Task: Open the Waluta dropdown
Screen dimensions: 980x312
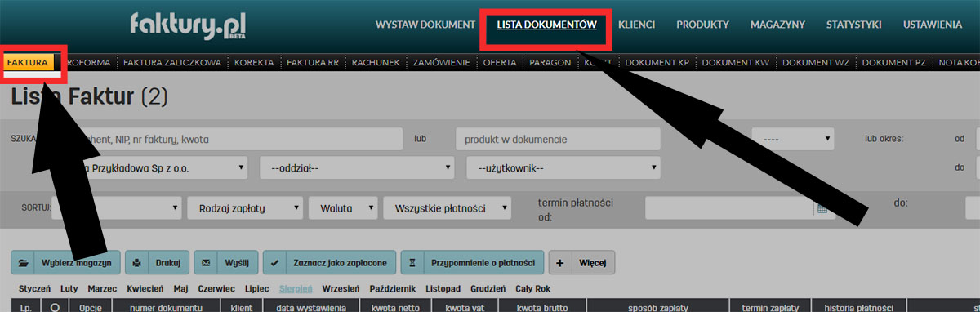Action: click(343, 207)
